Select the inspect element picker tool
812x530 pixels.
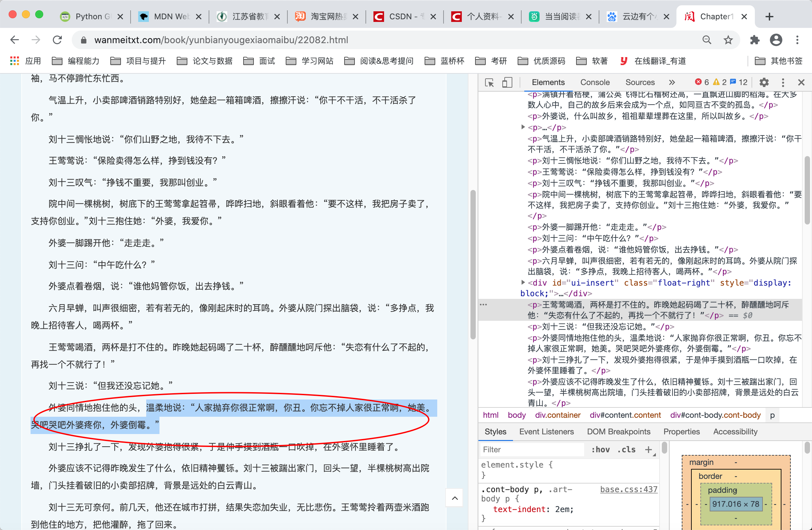tap(490, 82)
